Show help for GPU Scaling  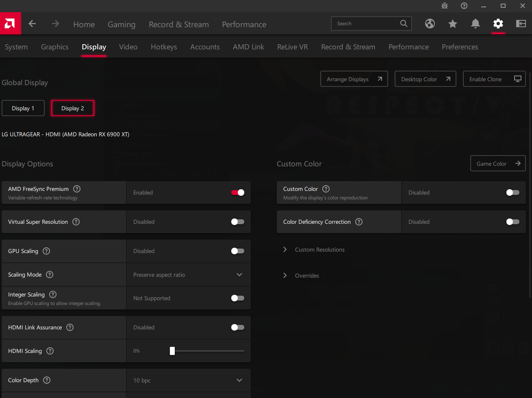(46, 251)
